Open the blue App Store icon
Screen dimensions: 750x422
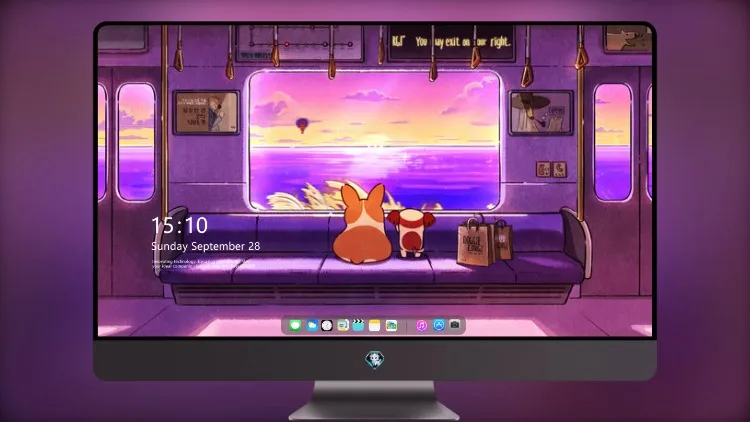pos(439,325)
